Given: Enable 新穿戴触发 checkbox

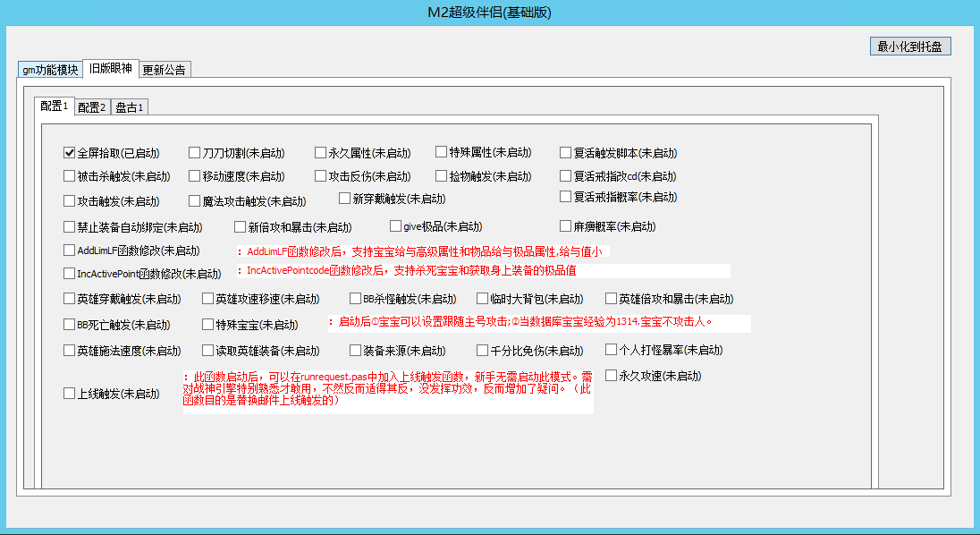Looking at the screenshot, I should coord(344,198).
